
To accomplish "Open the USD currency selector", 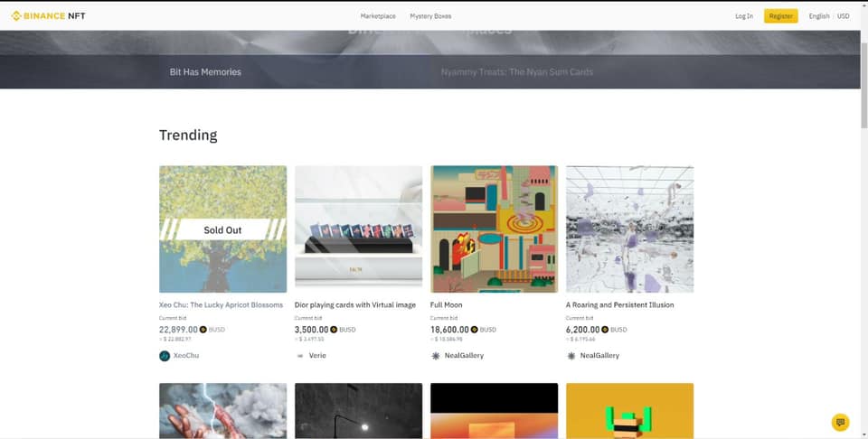I will (x=844, y=16).
